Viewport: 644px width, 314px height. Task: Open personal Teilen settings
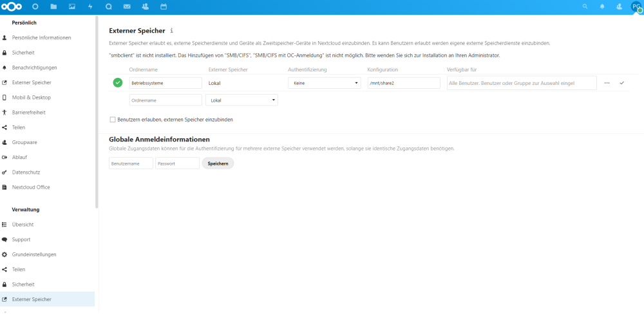[19, 127]
